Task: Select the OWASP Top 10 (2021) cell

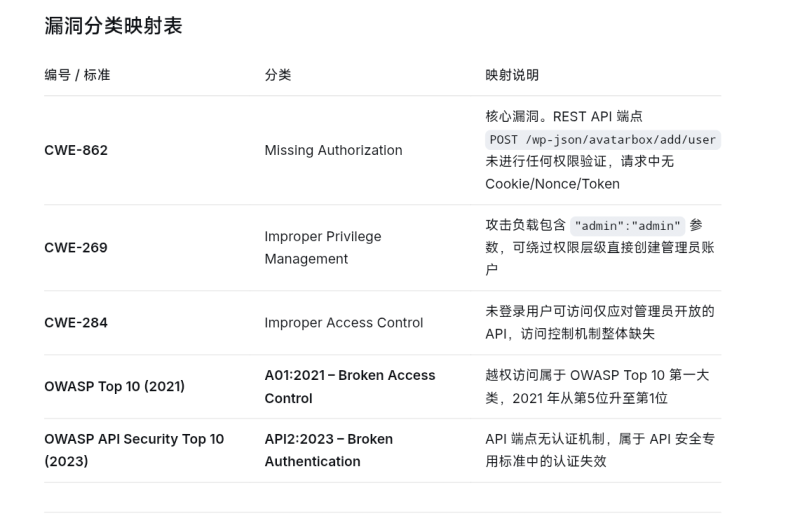Action: tap(115, 387)
